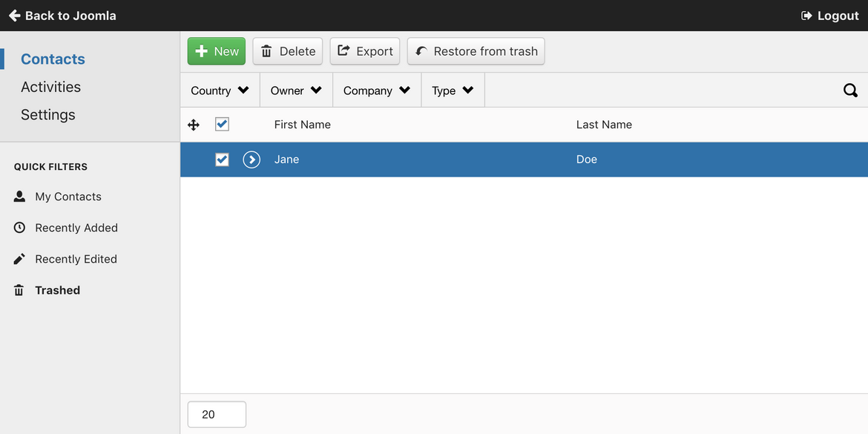Viewport: 868px width, 434px height.
Task: Click the search magnifier icon
Action: click(850, 91)
